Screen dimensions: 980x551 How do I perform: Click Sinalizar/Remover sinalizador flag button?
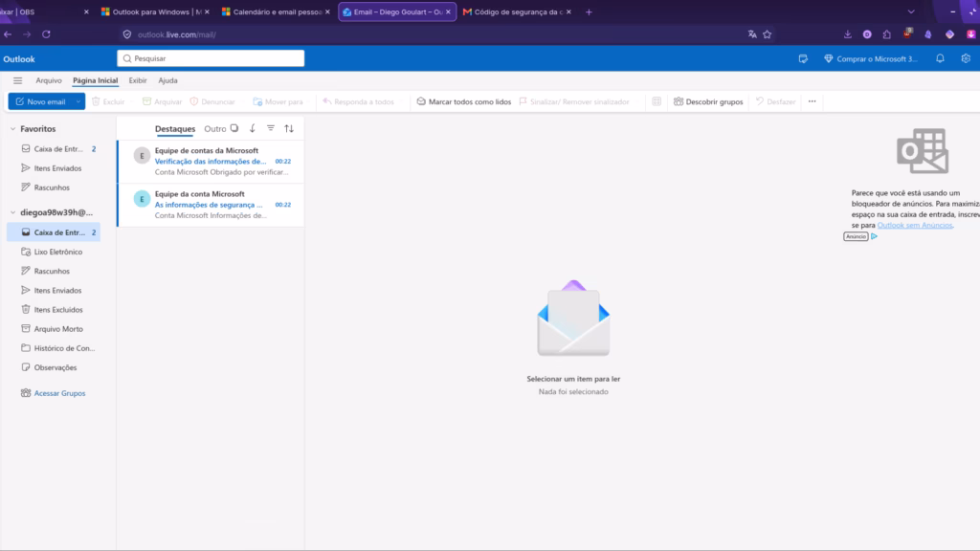tap(574, 101)
